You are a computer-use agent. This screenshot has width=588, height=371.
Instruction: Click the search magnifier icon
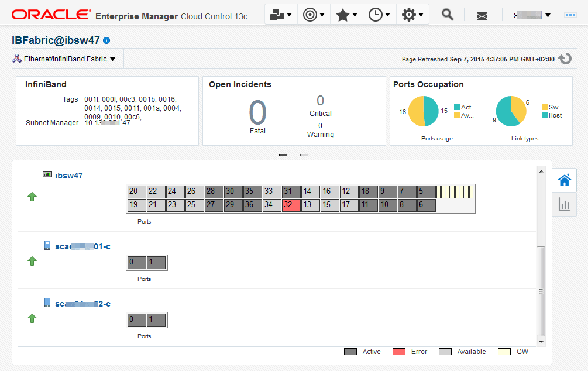(447, 15)
